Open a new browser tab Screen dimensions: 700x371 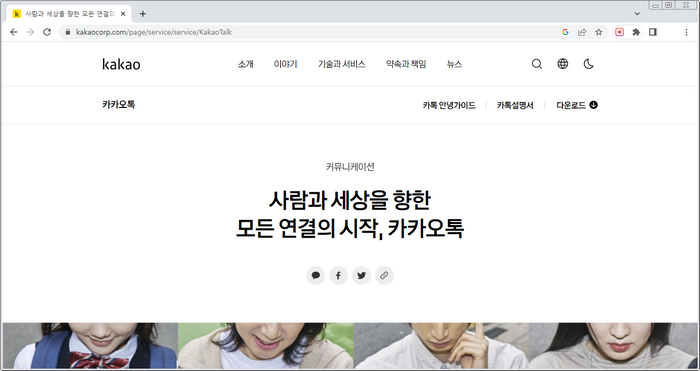coord(143,14)
